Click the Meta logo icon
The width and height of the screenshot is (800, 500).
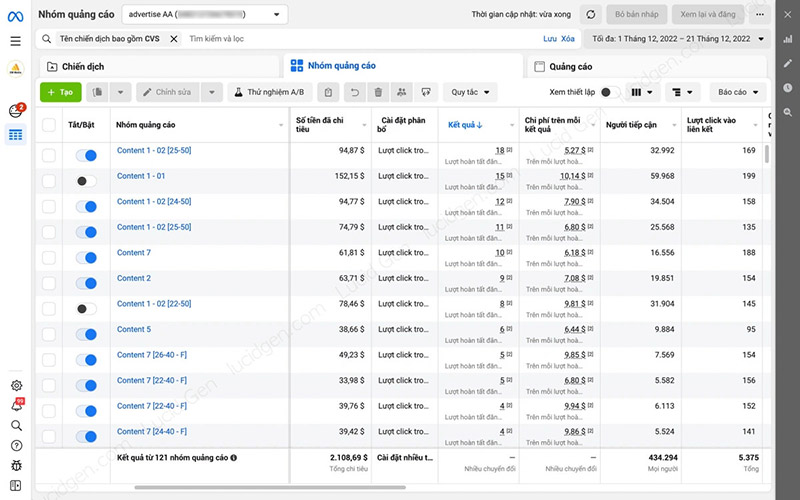15,15
